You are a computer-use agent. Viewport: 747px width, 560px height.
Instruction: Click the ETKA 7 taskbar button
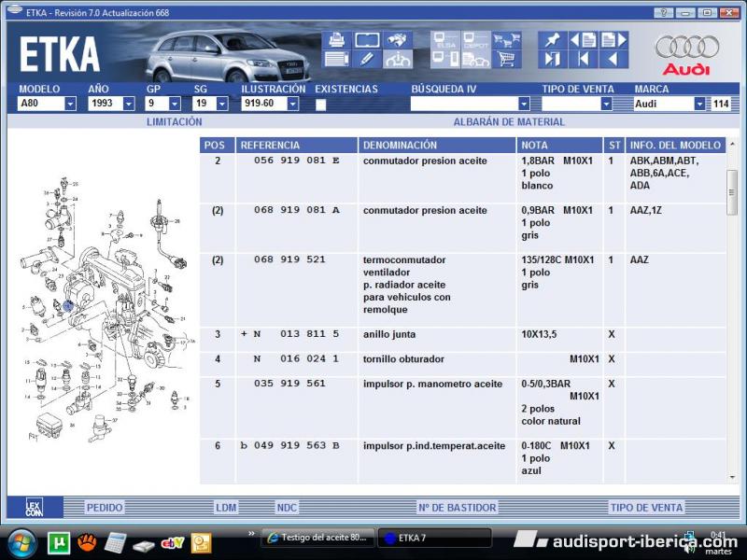point(434,539)
